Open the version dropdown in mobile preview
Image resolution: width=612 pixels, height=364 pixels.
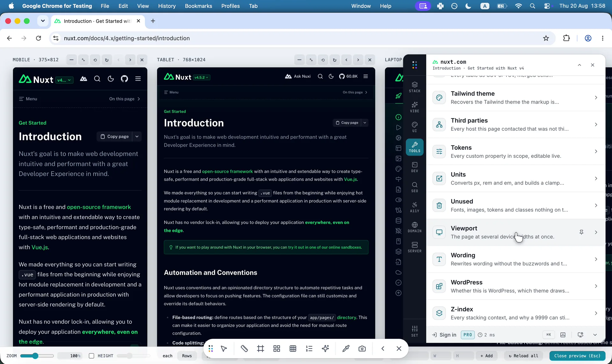point(64,80)
